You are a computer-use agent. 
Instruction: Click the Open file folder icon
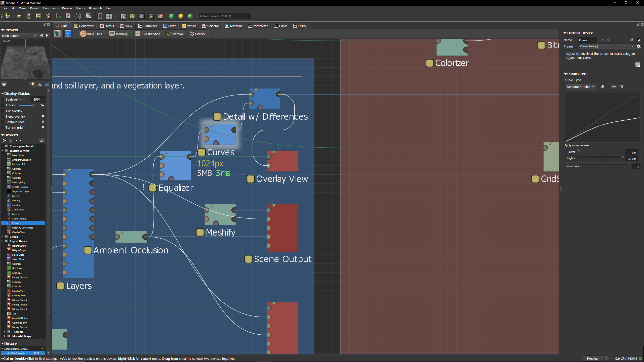pyautogui.click(x=20, y=16)
